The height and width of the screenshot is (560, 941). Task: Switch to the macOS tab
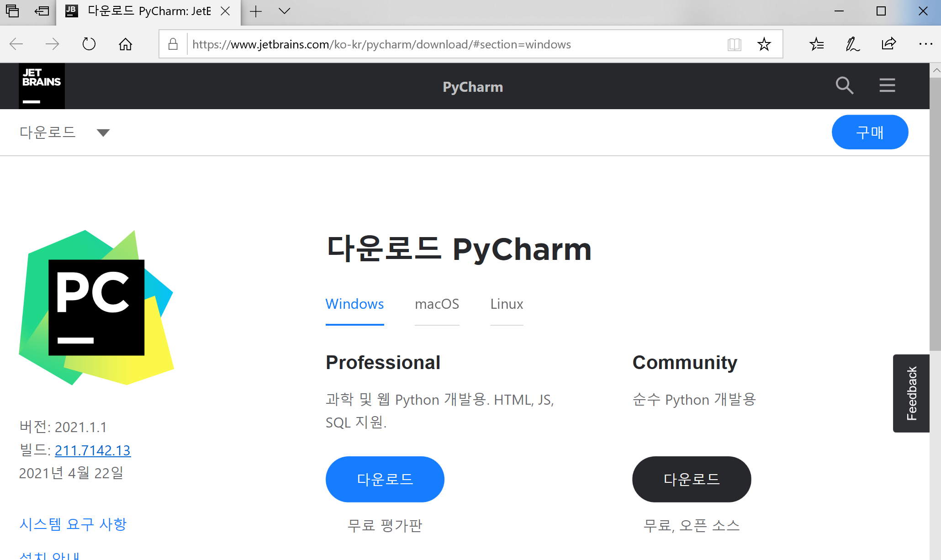[437, 304]
